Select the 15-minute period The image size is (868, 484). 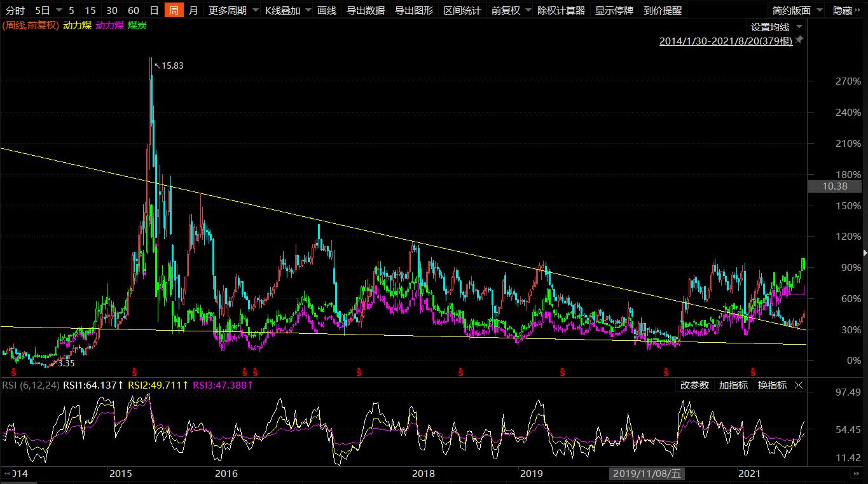tap(90, 10)
